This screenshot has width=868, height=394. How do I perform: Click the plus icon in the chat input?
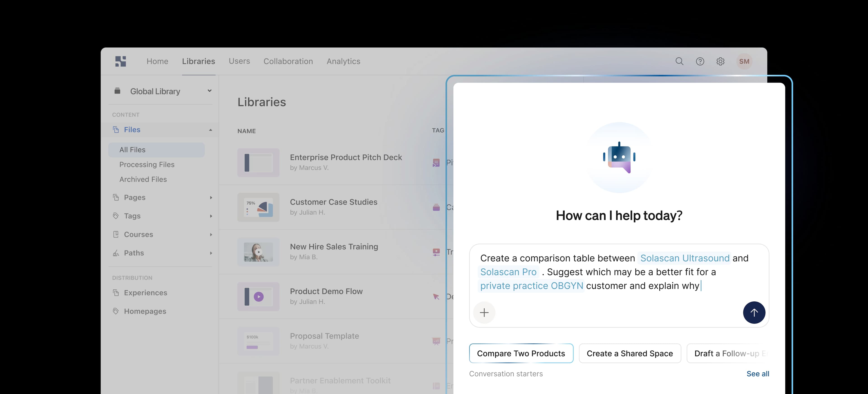pos(484,312)
